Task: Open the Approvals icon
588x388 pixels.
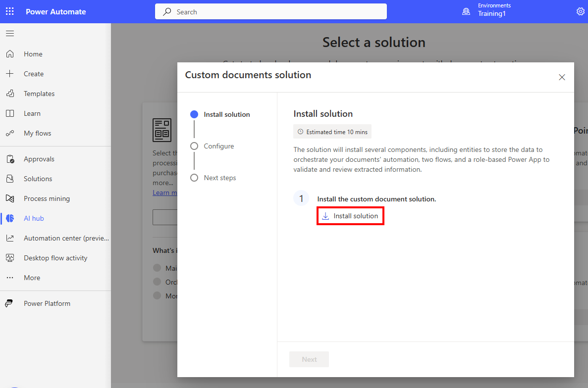Action: [10, 159]
